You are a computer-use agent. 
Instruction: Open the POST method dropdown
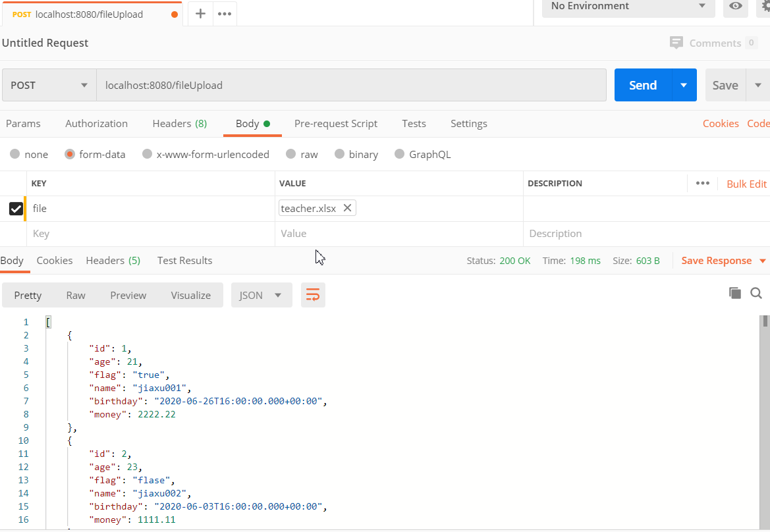click(x=49, y=85)
